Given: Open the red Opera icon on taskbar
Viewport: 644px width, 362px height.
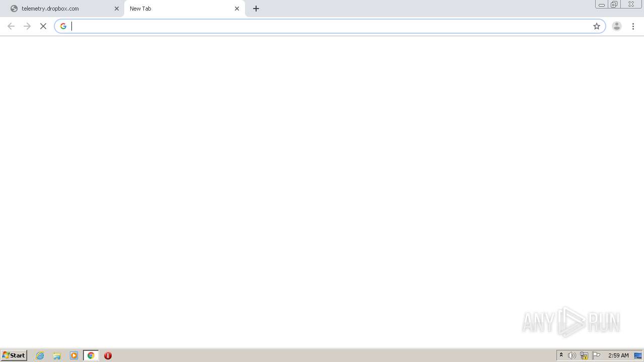Looking at the screenshot, I should [108, 355].
